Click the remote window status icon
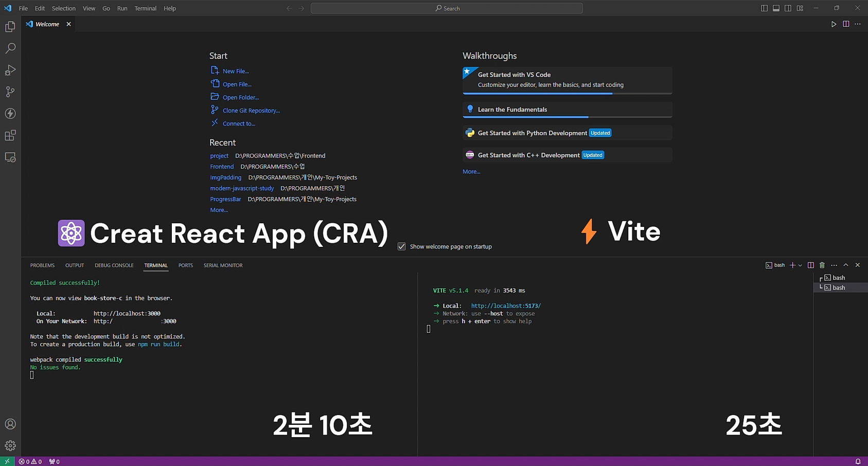This screenshot has width=868, height=466. tap(7, 461)
